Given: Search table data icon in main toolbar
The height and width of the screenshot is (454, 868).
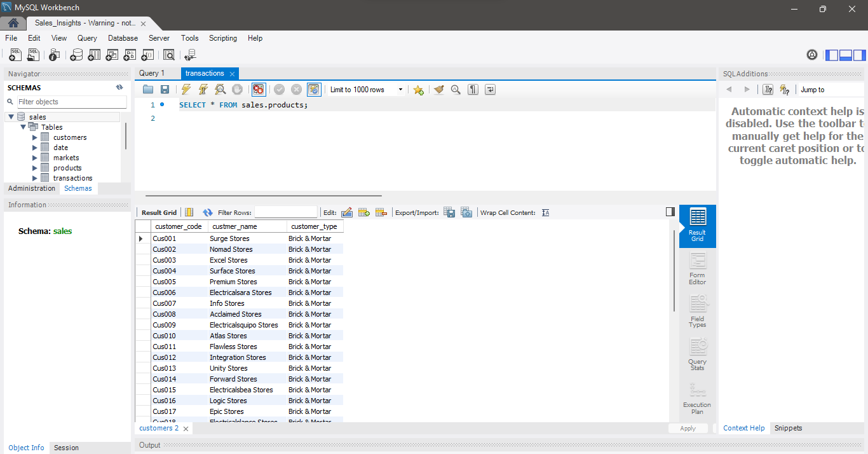Looking at the screenshot, I should click(168, 55).
